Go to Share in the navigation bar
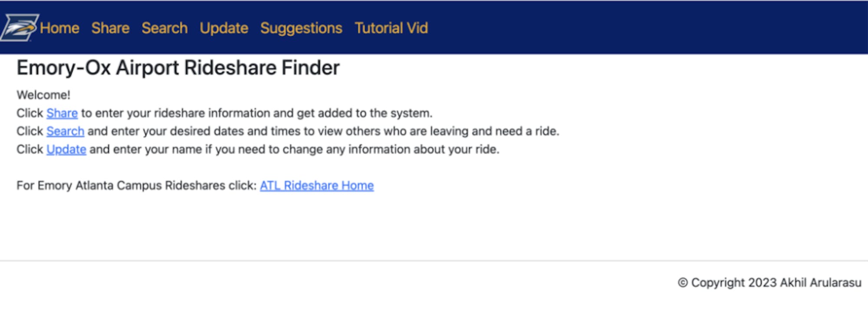 click(x=110, y=28)
